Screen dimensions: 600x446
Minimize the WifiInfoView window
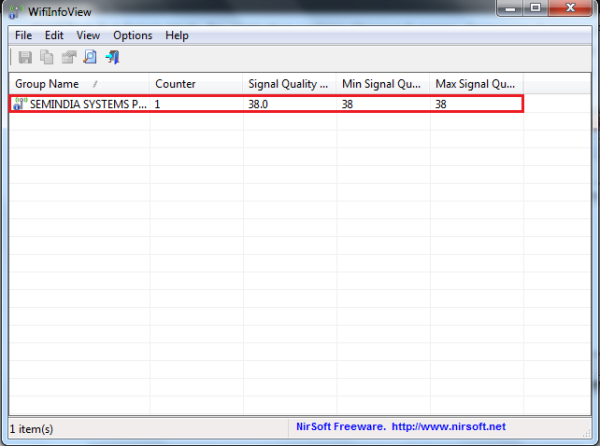pos(510,8)
